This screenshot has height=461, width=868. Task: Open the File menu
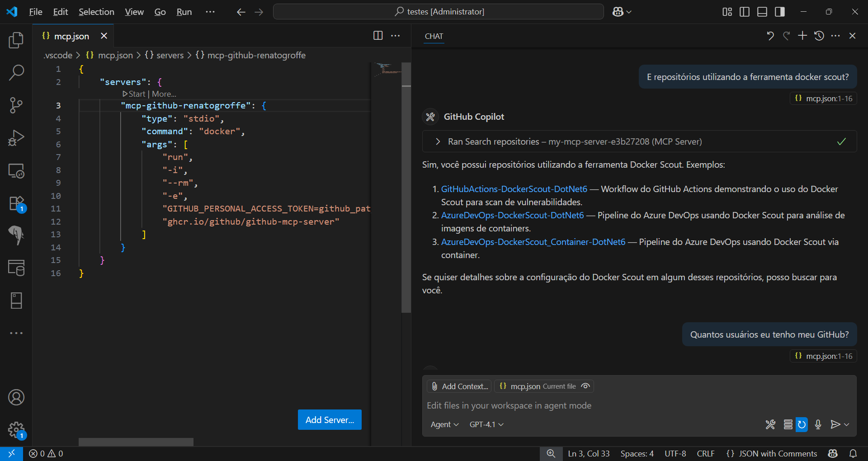(36, 12)
